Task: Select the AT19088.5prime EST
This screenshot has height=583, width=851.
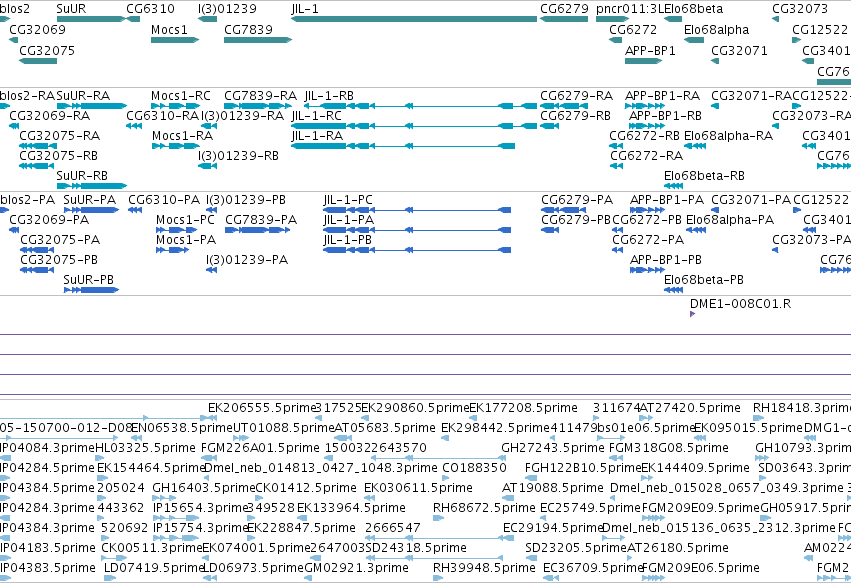Action: pyautogui.click(x=552, y=488)
